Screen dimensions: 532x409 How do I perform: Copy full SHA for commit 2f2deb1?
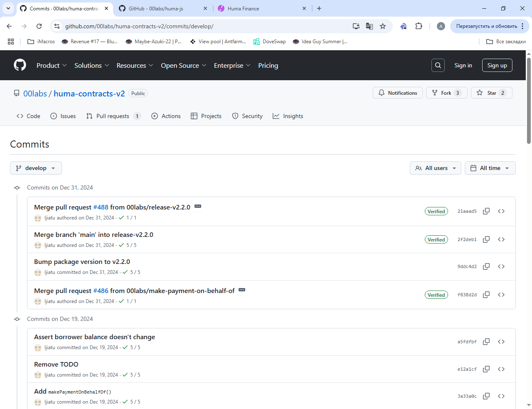[x=486, y=239]
